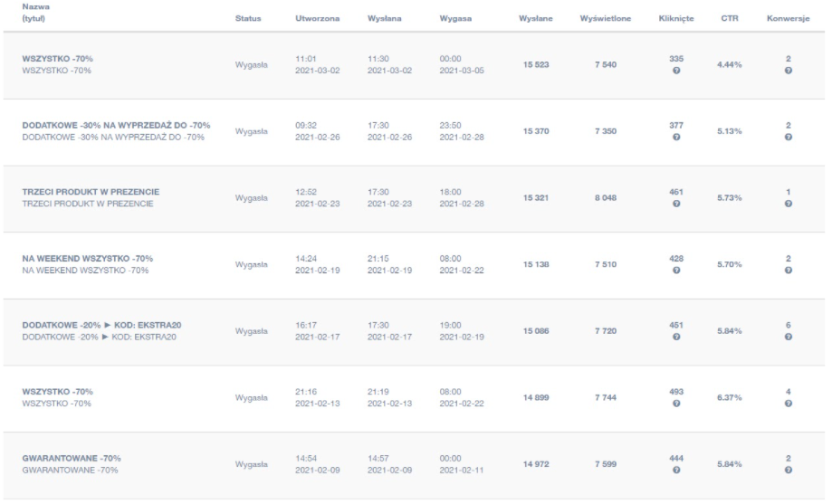Viewport: 832px width, 504px height.
Task: Click conversions help icon for EKSTRA20 campaign
Action: click(x=788, y=337)
